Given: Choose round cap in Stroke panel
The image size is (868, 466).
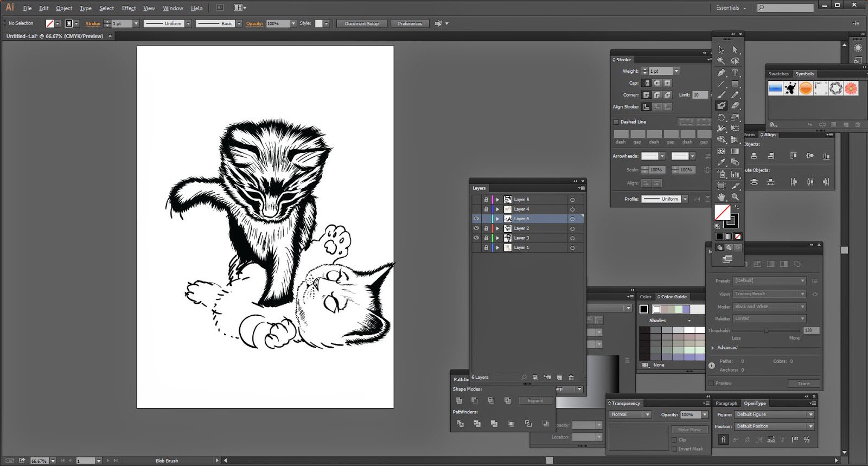Looking at the screenshot, I should (x=657, y=83).
